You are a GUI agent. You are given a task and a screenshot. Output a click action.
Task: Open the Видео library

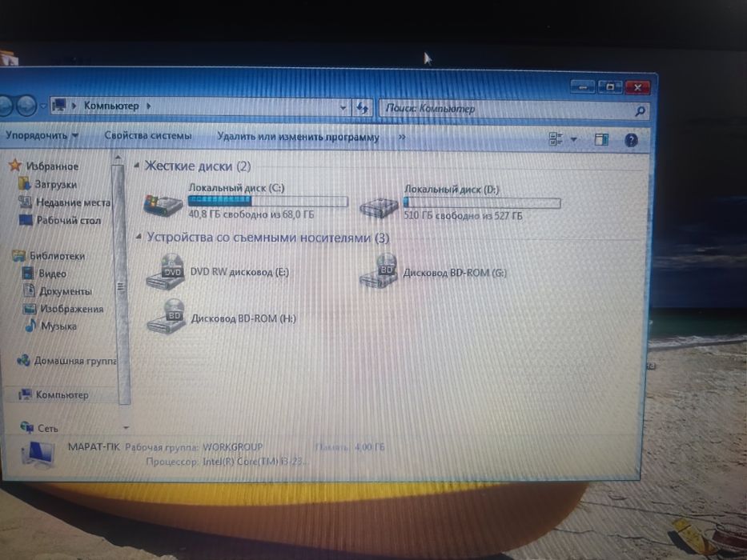pos(52,274)
